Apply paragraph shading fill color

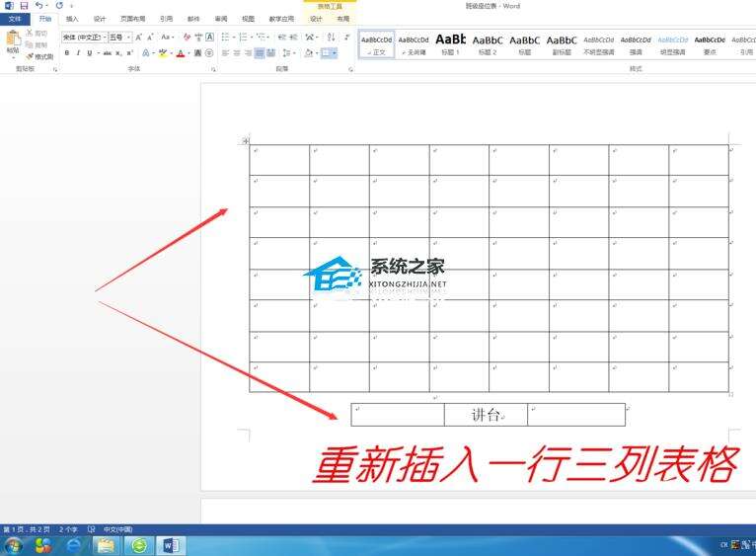pos(309,53)
